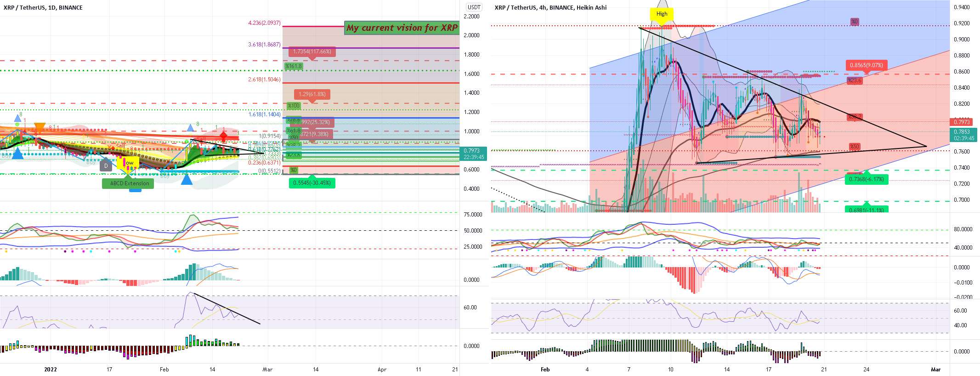Screen dimensions: 980x376
Task: Select the yellow High label on 4h chart
Action: coord(662,14)
